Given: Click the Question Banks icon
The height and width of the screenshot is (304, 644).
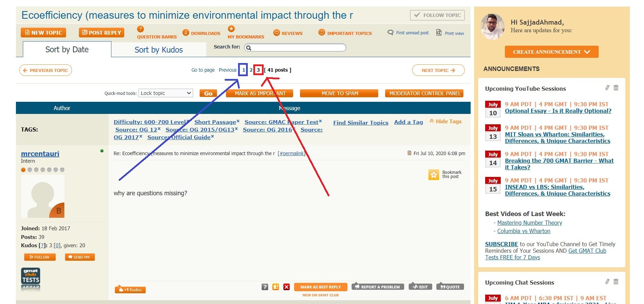Looking at the screenshot, I should 140,29.
